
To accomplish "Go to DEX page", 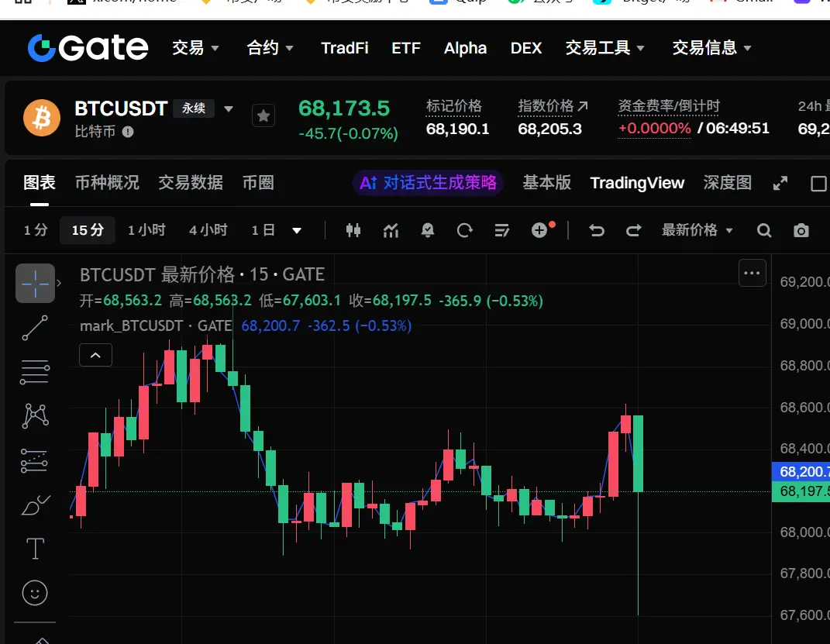I will point(526,48).
